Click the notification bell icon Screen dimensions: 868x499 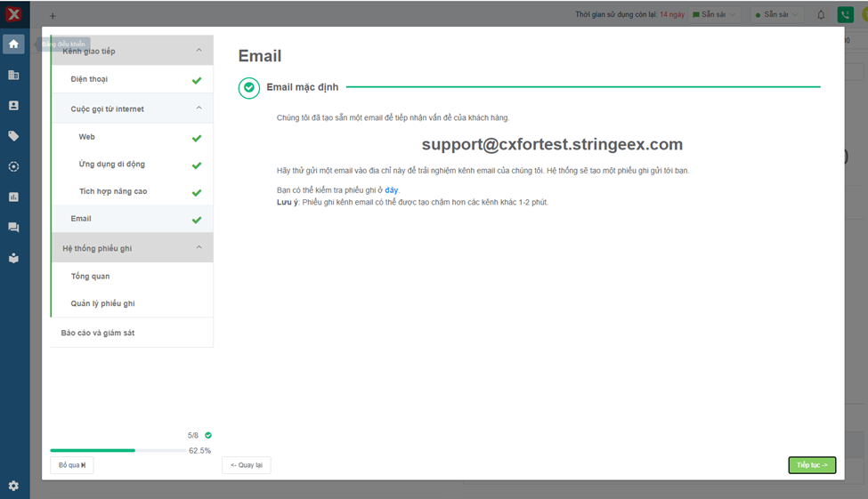pyautogui.click(x=821, y=15)
